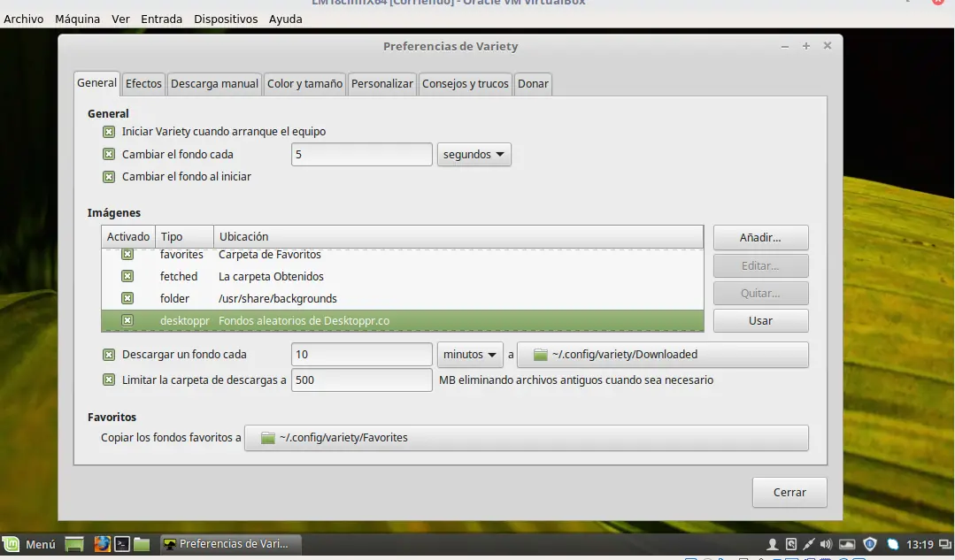Screen dimensions: 955x560
Task: Click the Ubicación column header
Action: 458,237
